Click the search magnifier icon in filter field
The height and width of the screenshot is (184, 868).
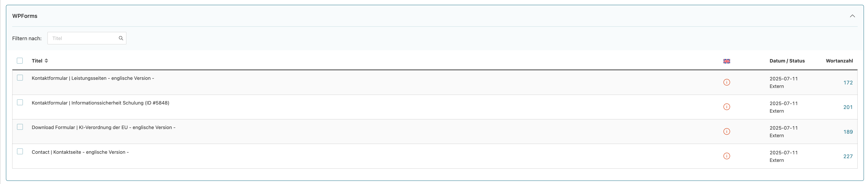(121, 38)
